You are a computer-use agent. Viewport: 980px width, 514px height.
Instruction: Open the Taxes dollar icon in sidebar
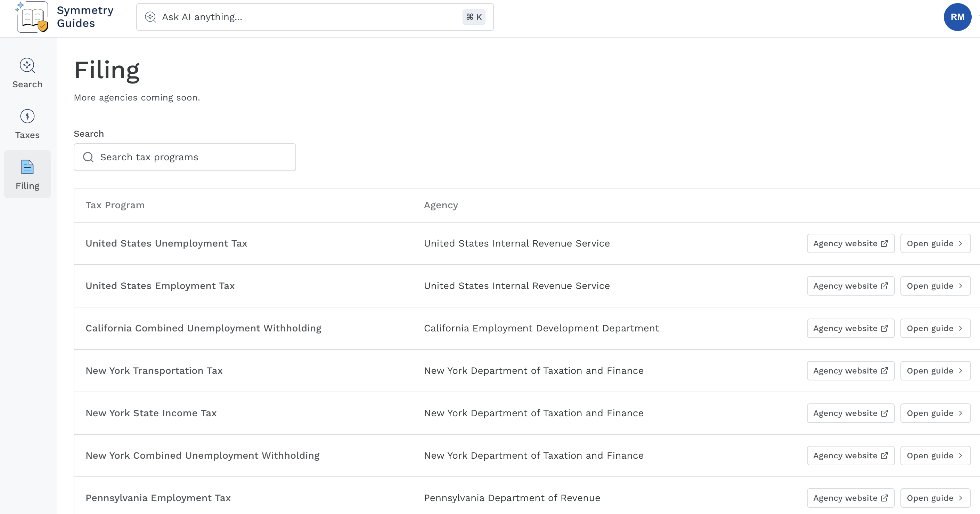point(27,116)
